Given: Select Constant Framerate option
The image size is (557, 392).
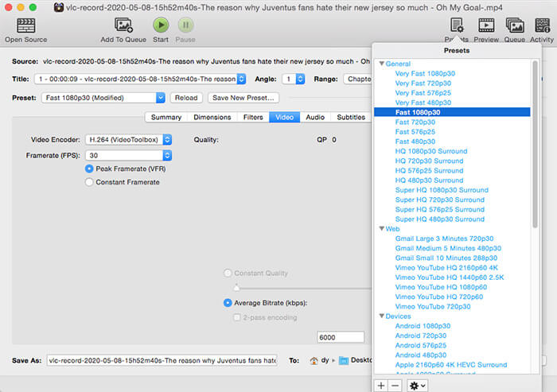Looking at the screenshot, I should 89,182.
